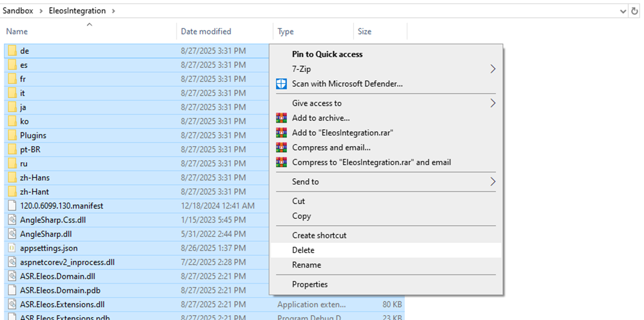Choose Compress and email...
Image resolution: width=644 pixels, height=320 pixels.
coord(331,147)
